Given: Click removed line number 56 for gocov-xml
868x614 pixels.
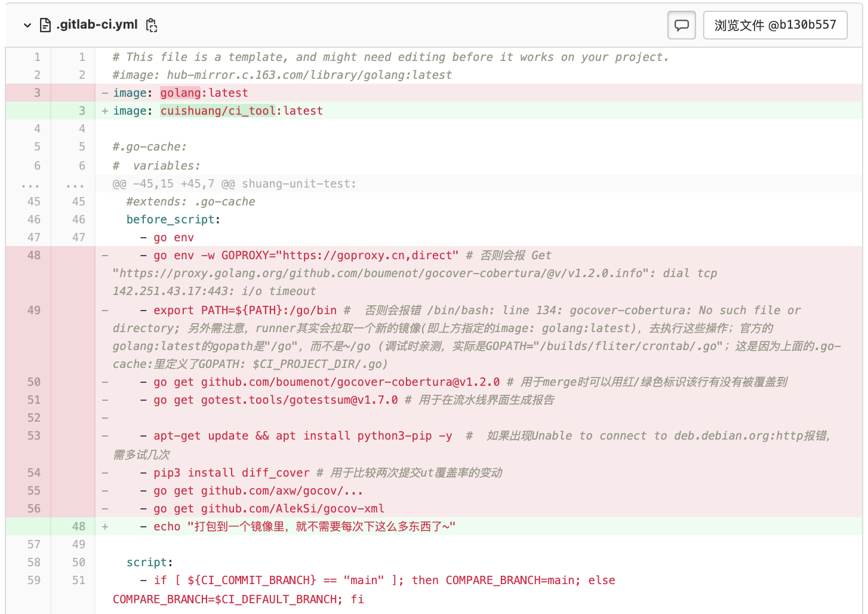Looking at the screenshot, I should (34, 508).
